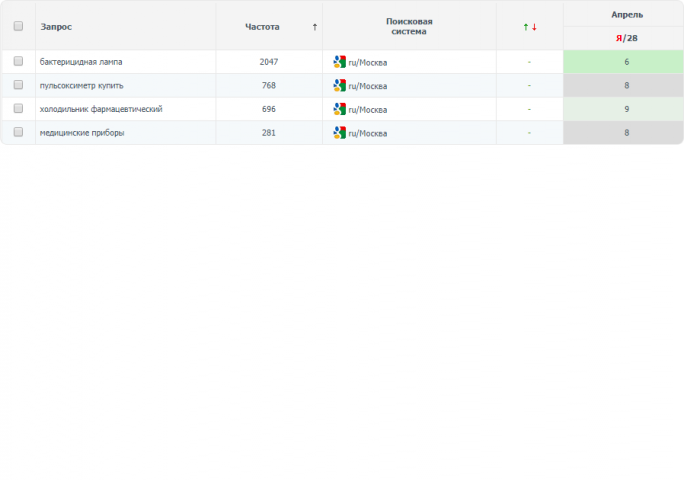Click ru/Москва in the бактерицидная лампа row
Viewport: 684px width, 480px height.
(x=368, y=63)
